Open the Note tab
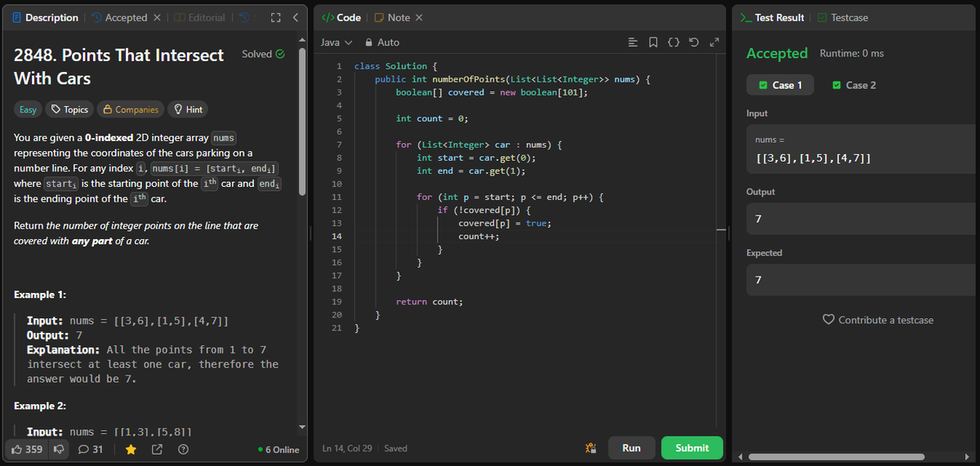The width and height of the screenshot is (980, 466). coord(392,17)
